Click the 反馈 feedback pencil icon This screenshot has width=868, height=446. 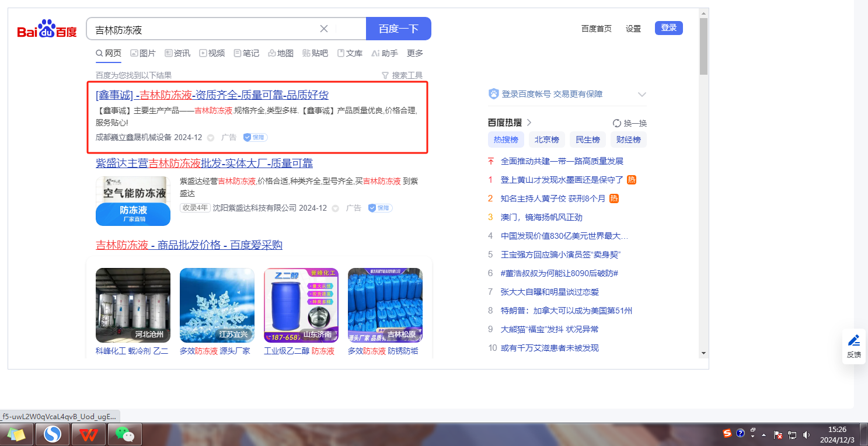click(x=854, y=341)
